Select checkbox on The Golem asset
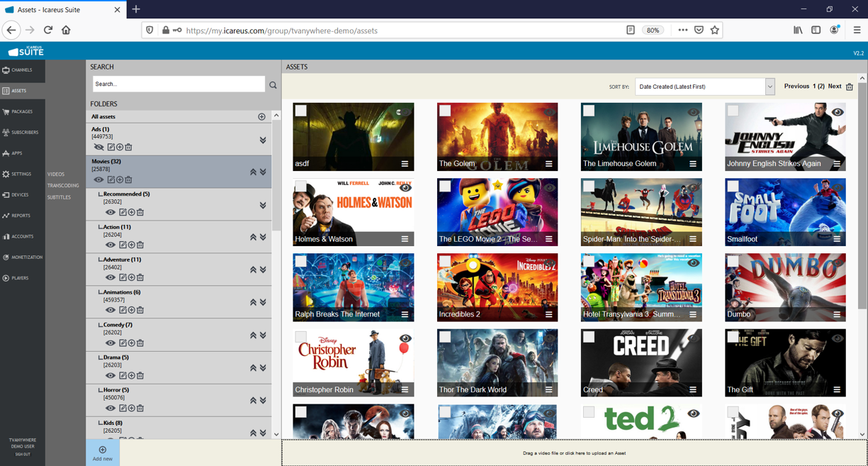The width and height of the screenshot is (868, 466). (x=445, y=111)
